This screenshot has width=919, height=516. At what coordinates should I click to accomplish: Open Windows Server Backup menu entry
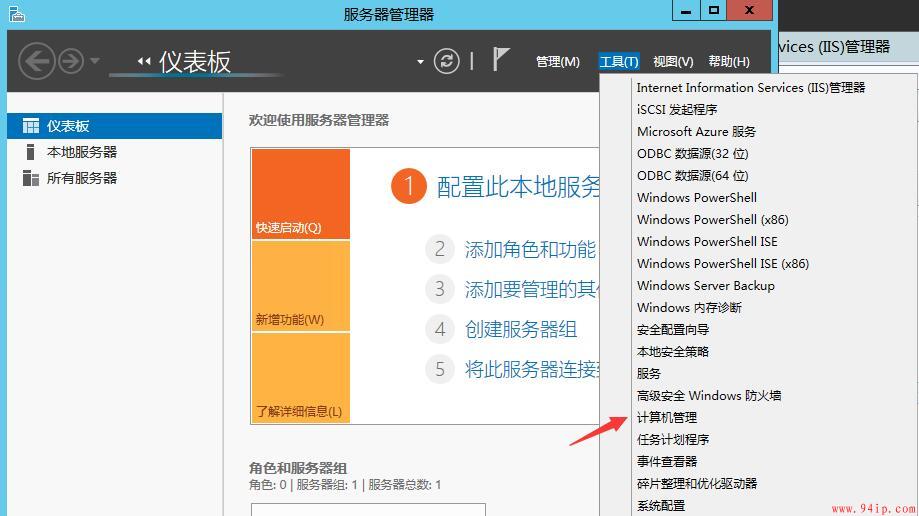tap(706, 286)
